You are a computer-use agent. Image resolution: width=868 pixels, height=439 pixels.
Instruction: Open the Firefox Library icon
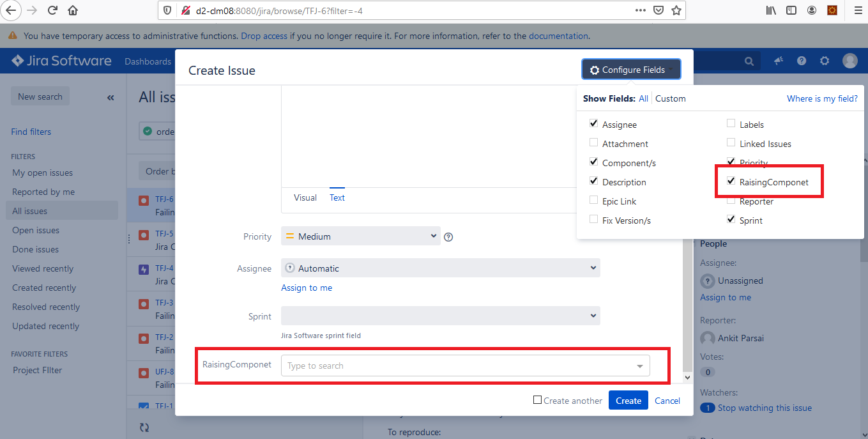pyautogui.click(x=771, y=10)
